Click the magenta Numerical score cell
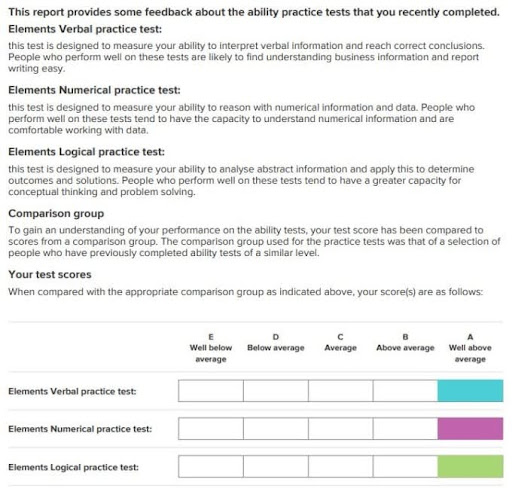Viewport: 512px width, 488px height. click(x=470, y=428)
